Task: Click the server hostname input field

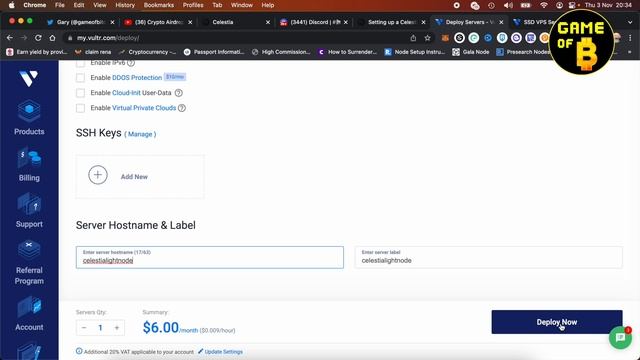Action: 210,257
